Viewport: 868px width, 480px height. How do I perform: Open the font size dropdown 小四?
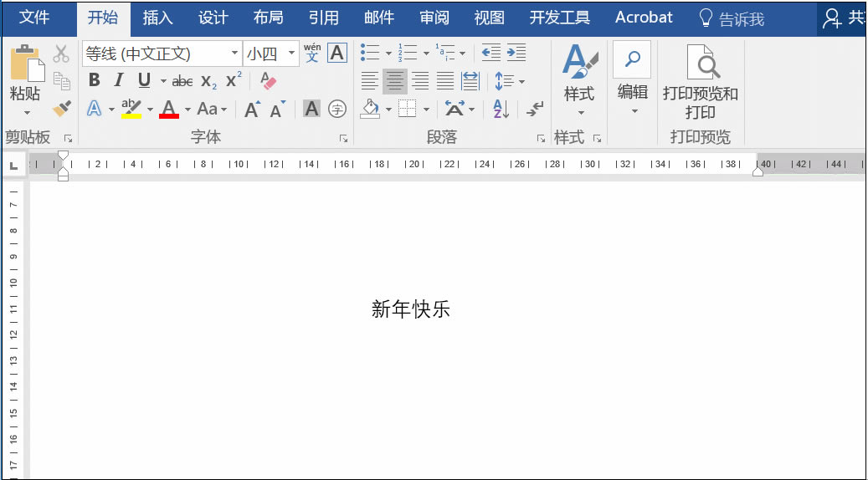click(292, 54)
